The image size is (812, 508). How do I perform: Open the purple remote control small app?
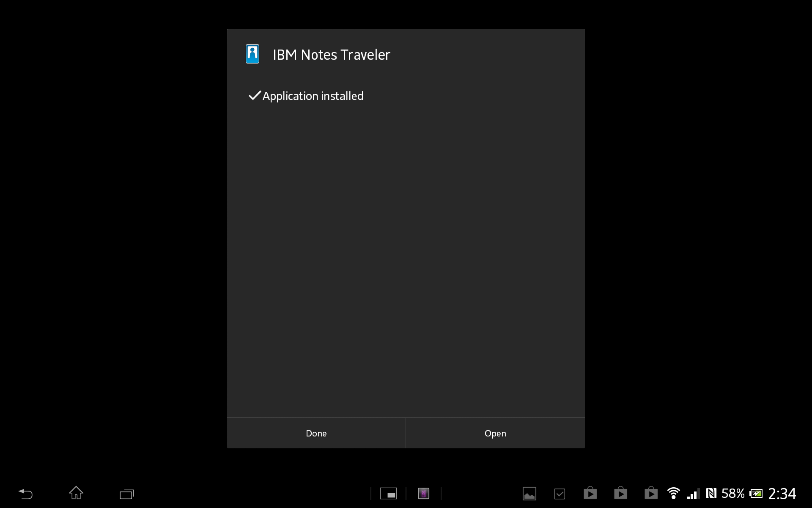click(423, 494)
